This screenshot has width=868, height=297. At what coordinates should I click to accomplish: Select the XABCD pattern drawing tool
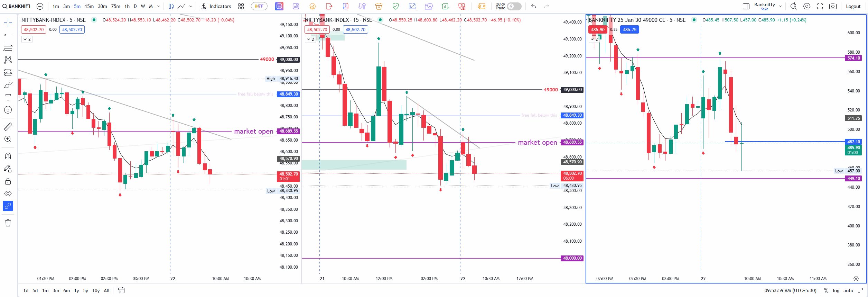click(x=8, y=60)
